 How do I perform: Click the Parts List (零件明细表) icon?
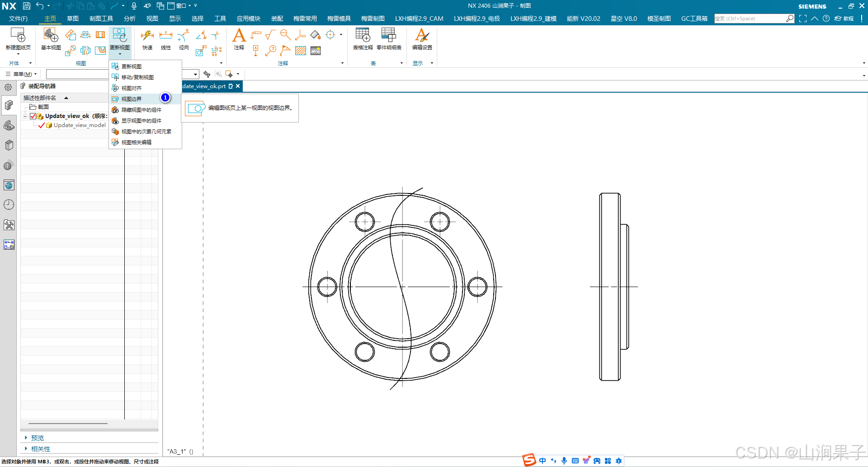coord(389,35)
